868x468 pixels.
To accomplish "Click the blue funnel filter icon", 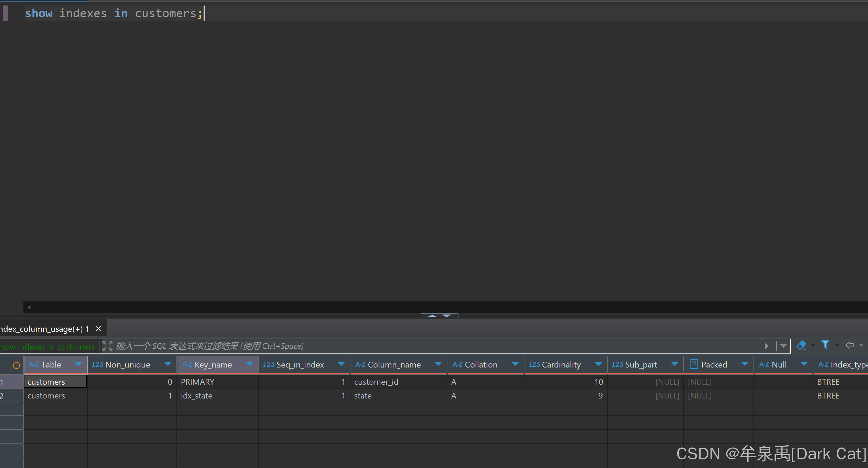I will [825, 345].
